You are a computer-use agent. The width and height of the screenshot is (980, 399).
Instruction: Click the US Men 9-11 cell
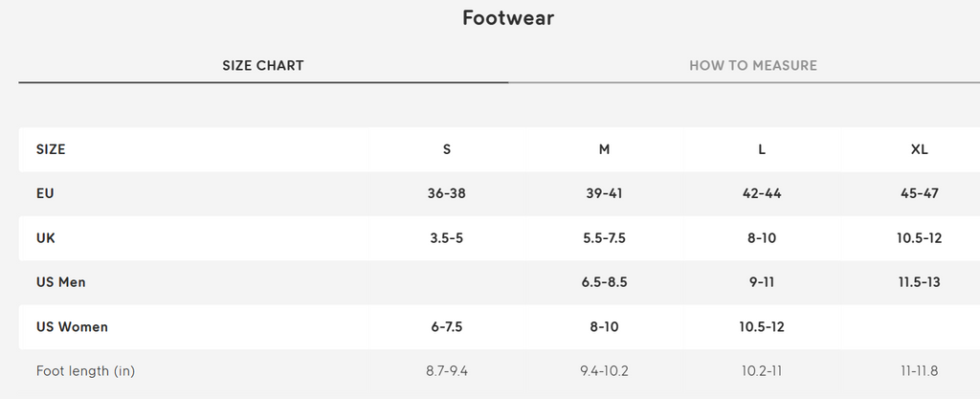point(762,282)
